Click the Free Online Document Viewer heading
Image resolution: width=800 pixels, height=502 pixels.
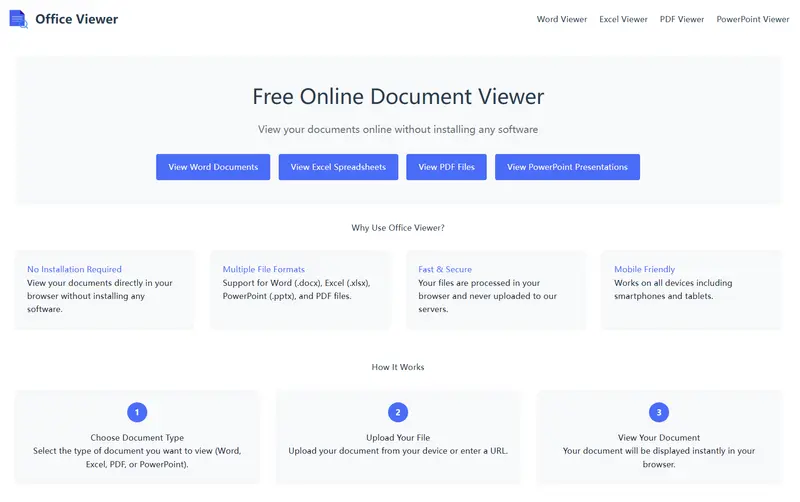pos(398,96)
